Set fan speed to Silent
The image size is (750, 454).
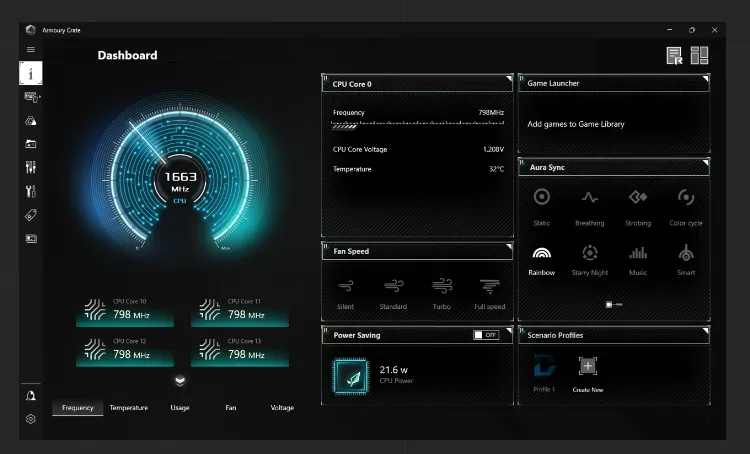345,294
